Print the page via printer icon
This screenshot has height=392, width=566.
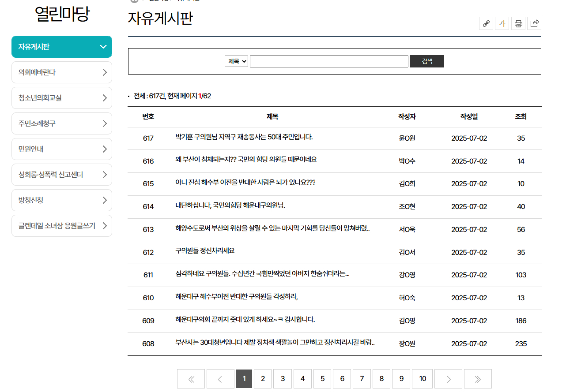(518, 23)
